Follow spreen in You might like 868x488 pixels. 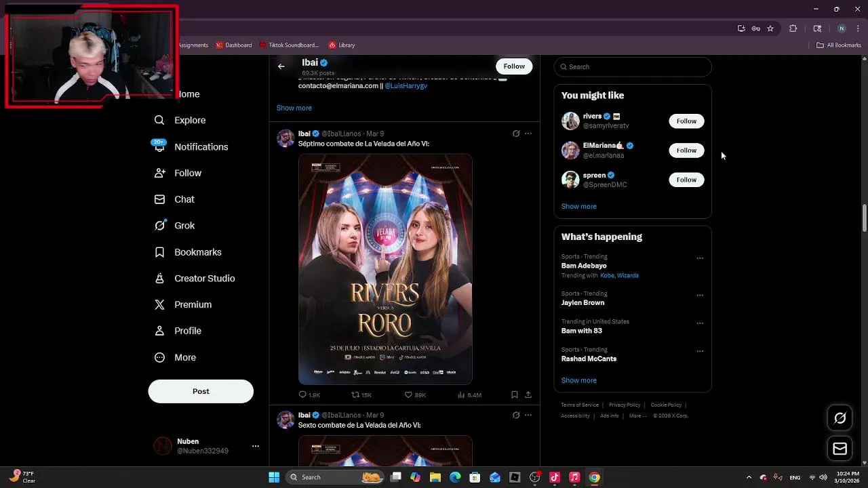[x=686, y=180]
